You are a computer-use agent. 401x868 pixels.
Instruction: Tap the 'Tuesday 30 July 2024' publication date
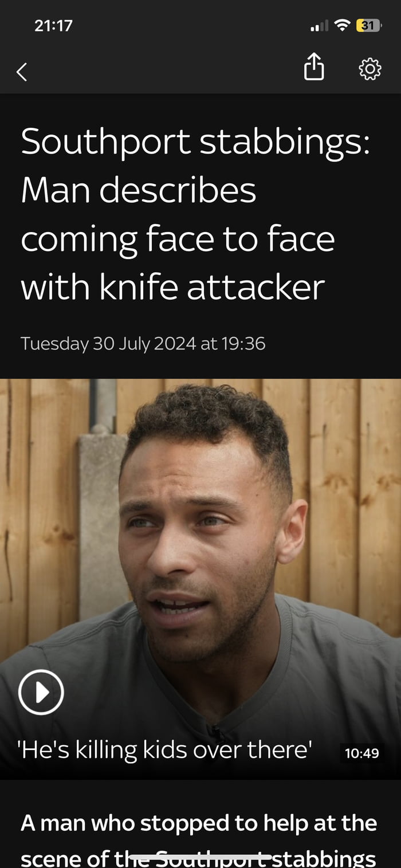tap(108, 344)
